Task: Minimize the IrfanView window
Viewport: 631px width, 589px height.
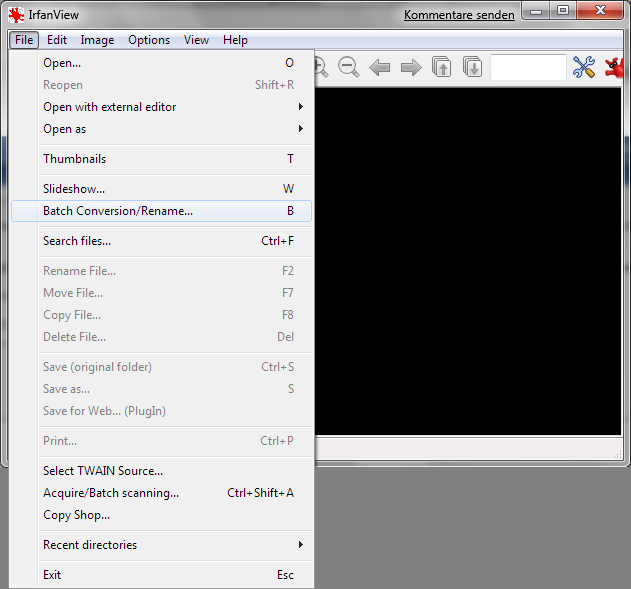Action: [536, 10]
